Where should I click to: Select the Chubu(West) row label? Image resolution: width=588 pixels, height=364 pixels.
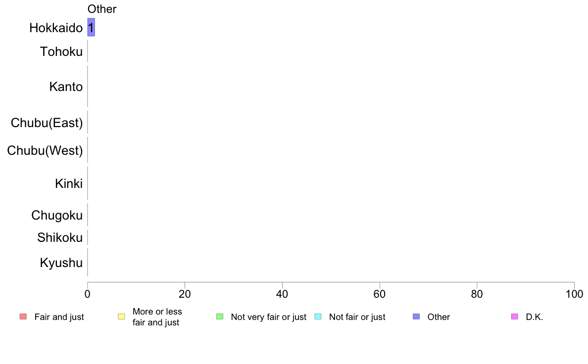[45, 150]
